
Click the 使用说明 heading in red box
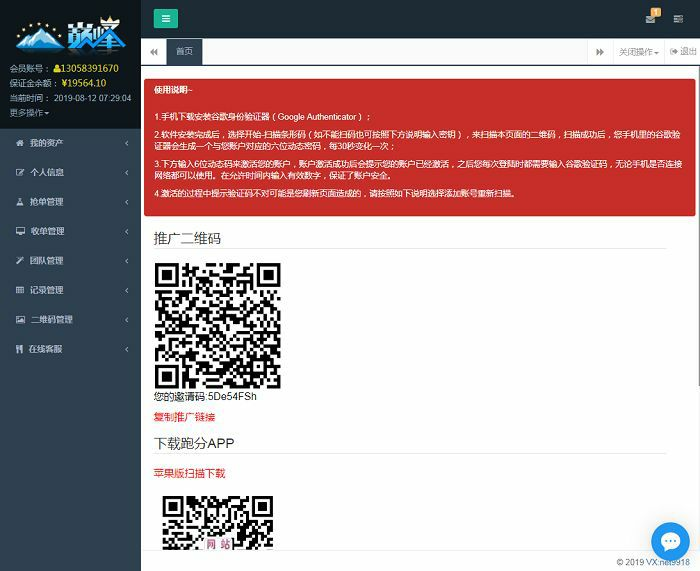click(x=172, y=90)
